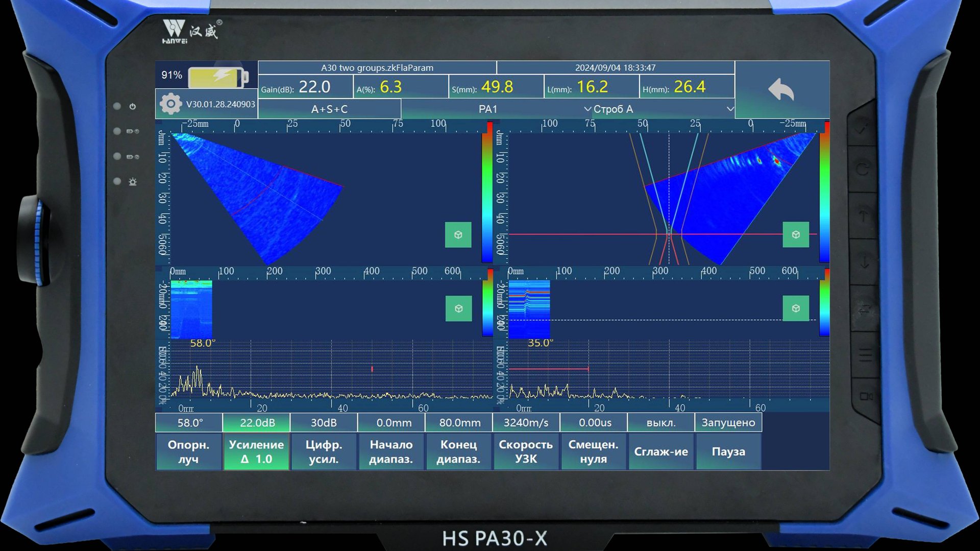Expand the Строб А dropdown
Image resolution: width=980 pixels, height=551 pixels.
(612, 108)
